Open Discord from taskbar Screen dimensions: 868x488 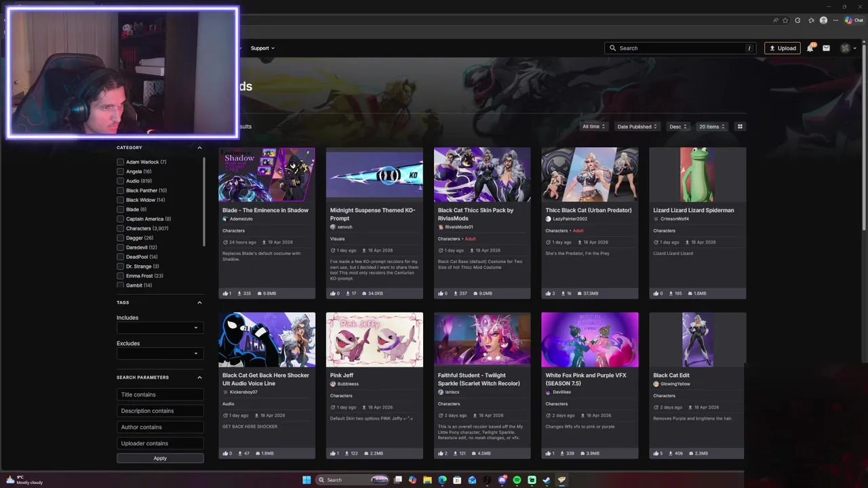[502, 480]
